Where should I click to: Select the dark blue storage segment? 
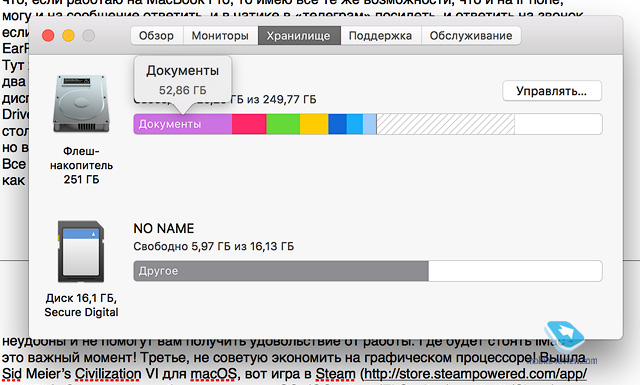click(338, 124)
